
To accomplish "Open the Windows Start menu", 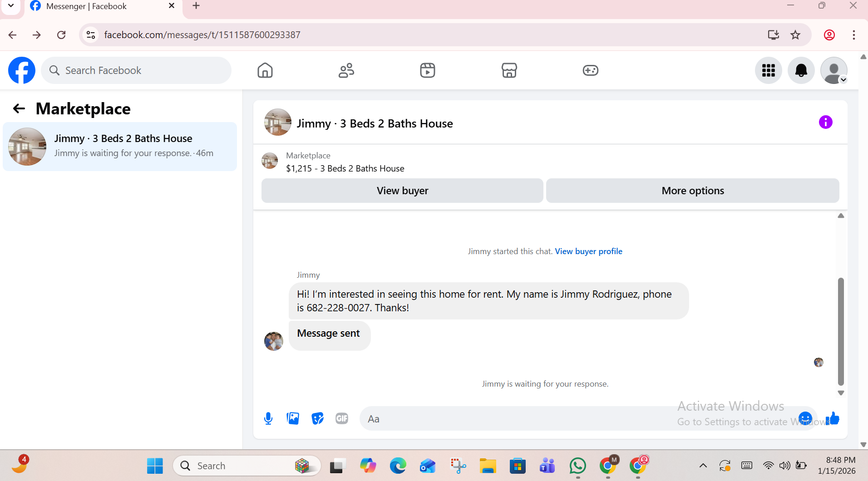I will 155,466.
